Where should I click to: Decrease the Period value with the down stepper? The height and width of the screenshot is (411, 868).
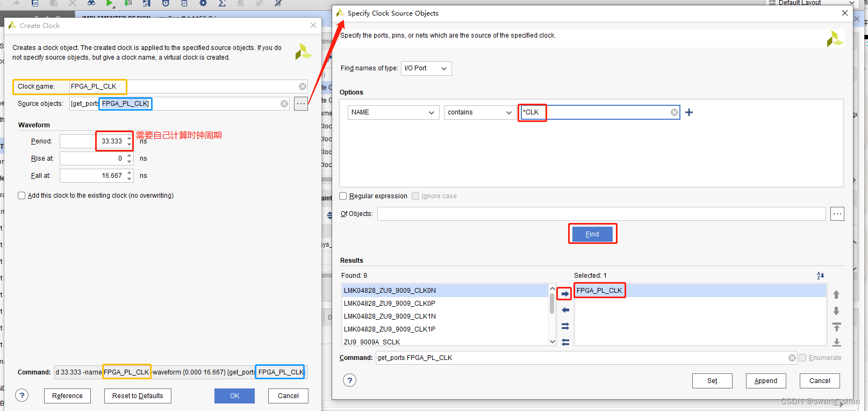click(x=130, y=145)
